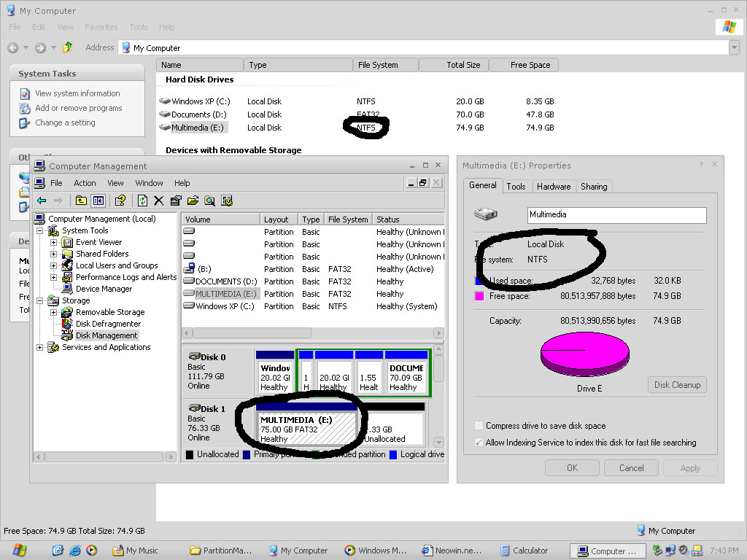Open the Action menu in Computer Management
747x560 pixels.
coord(85,183)
